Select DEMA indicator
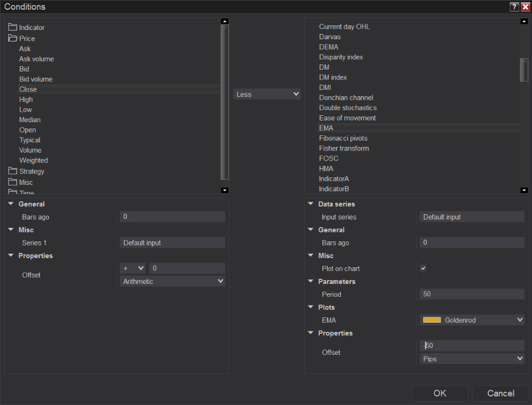 [x=328, y=47]
